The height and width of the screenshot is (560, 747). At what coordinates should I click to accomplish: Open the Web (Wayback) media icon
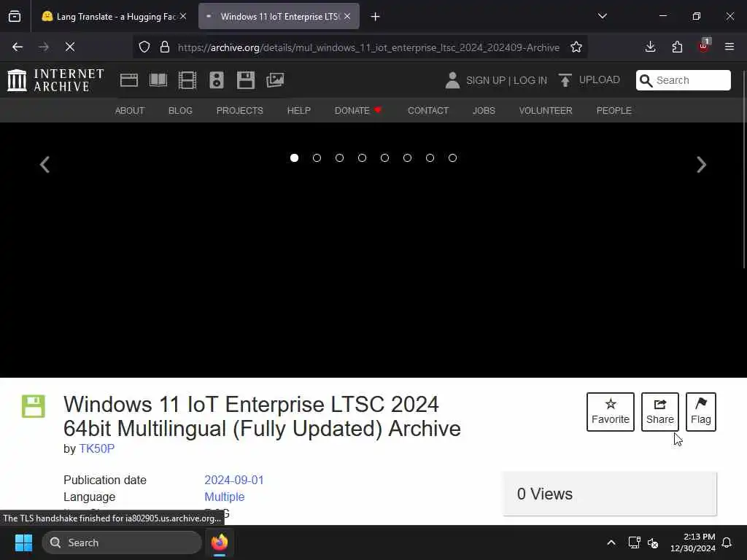coord(128,80)
